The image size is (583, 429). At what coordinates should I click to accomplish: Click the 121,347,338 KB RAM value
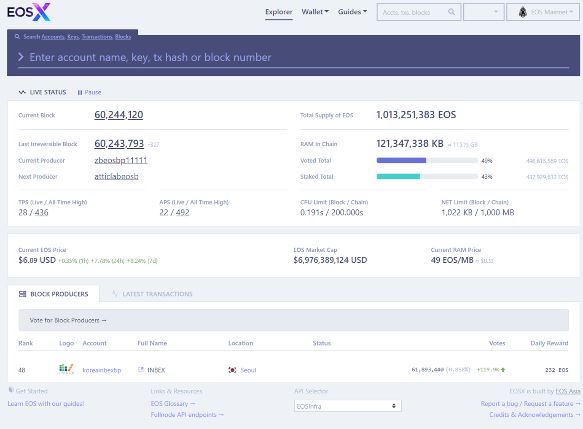pos(410,143)
